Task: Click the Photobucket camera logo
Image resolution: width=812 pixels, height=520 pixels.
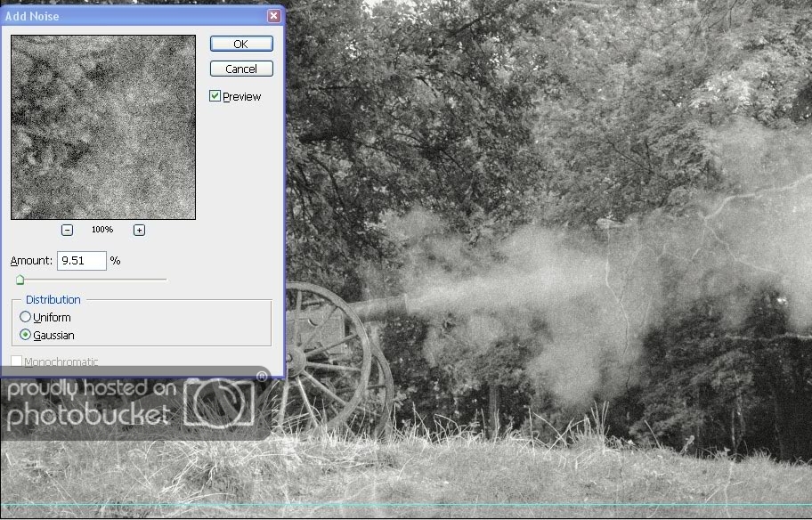Action: click(220, 403)
